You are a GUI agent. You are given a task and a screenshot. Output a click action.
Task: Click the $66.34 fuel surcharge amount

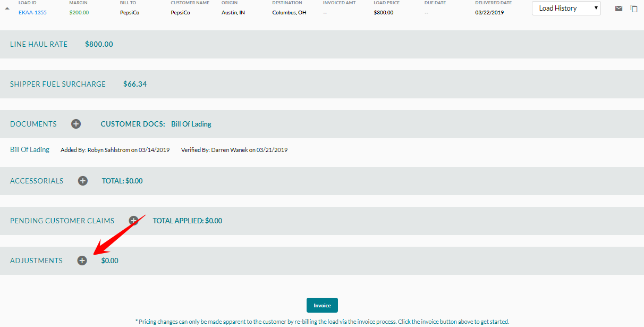(135, 84)
